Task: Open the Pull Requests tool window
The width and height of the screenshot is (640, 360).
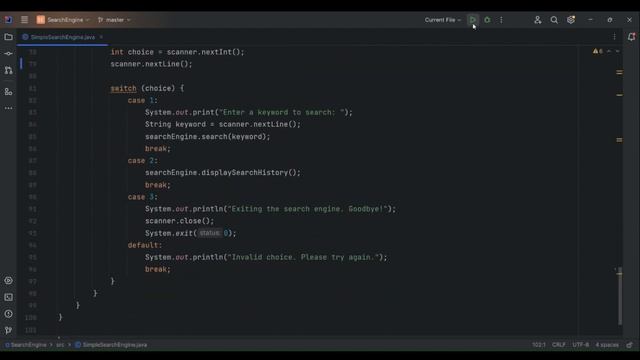Action: [8, 70]
